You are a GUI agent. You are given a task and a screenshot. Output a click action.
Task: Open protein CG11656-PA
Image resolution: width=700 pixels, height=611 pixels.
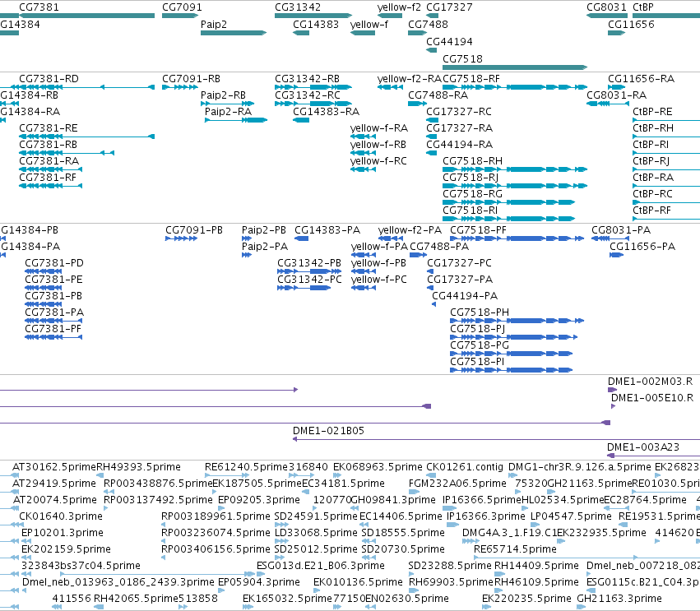pos(617,255)
